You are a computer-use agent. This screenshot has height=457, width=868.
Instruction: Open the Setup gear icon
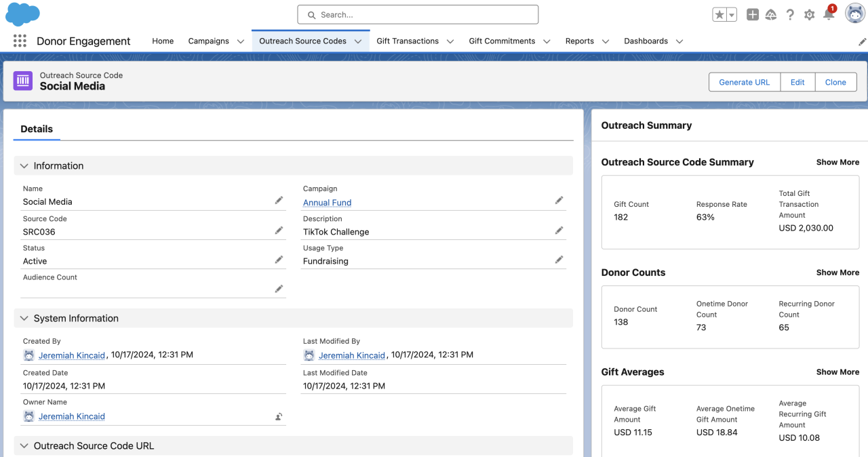click(809, 15)
